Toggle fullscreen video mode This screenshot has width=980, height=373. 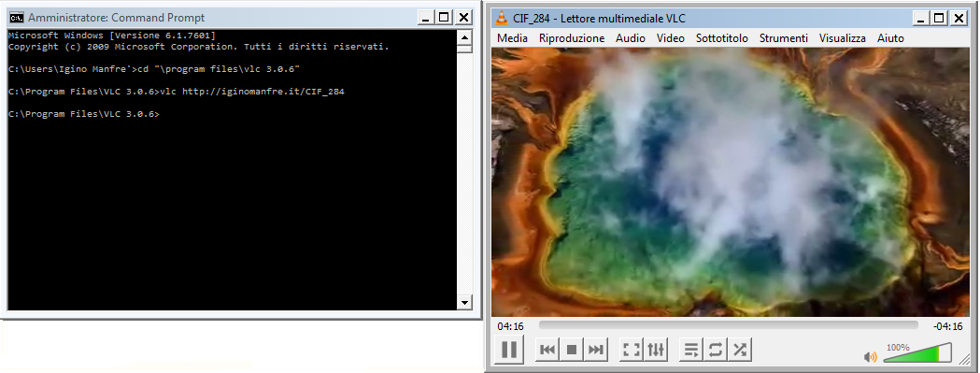click(x=632, y=350)
